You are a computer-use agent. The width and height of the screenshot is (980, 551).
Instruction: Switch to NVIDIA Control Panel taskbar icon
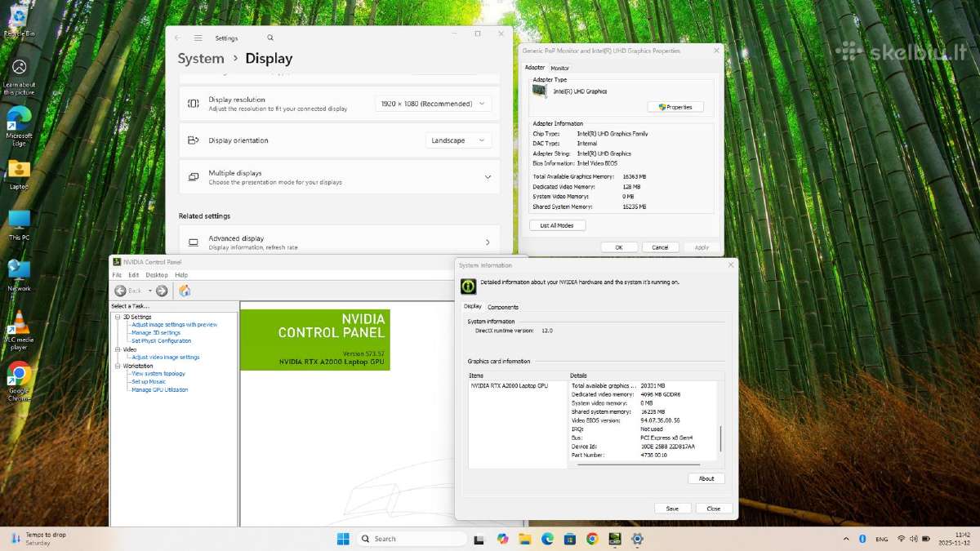pyautogui.click(x=615, y=539)
